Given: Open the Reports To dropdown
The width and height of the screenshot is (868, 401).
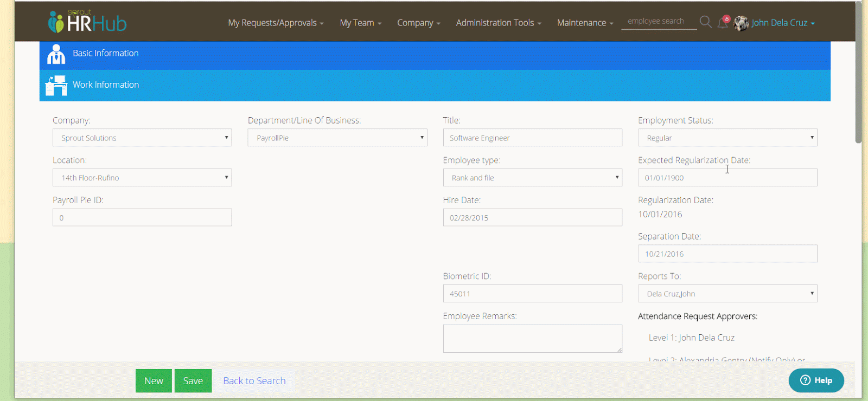Looking at the screenshot, I should [x=727, y=293].
